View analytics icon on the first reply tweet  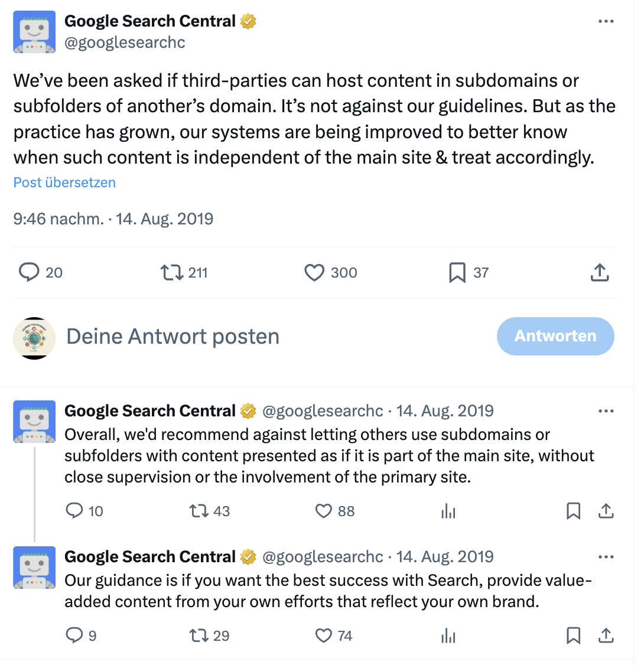pos(448,511)
